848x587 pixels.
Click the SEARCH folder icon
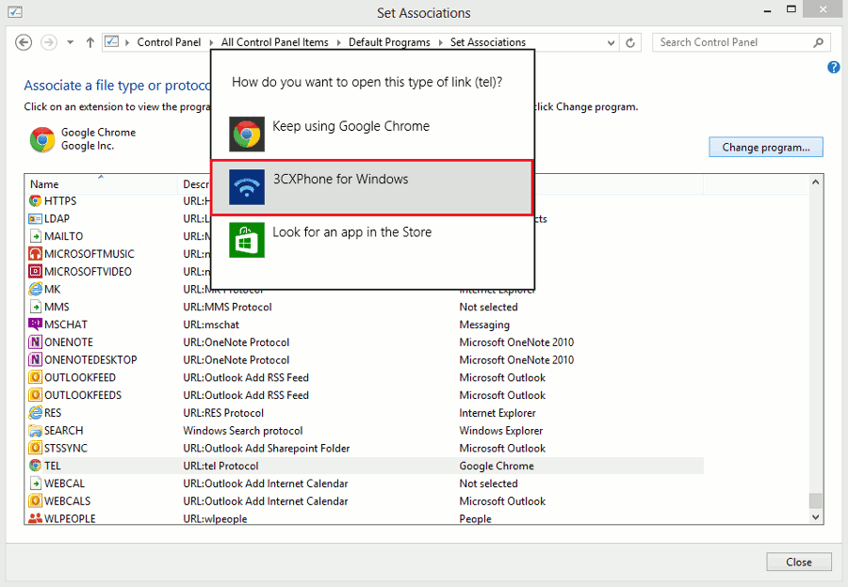(x=35, y=431)
